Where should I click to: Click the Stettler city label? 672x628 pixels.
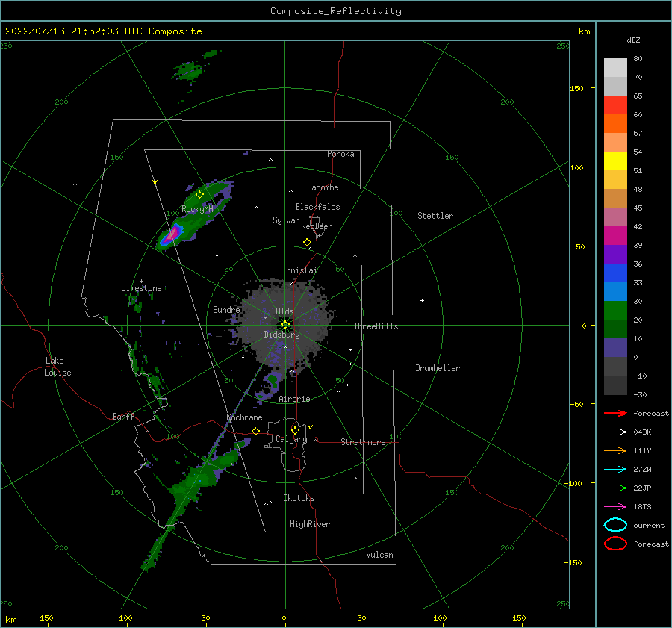pyautogui.click(x=435, y=216)
